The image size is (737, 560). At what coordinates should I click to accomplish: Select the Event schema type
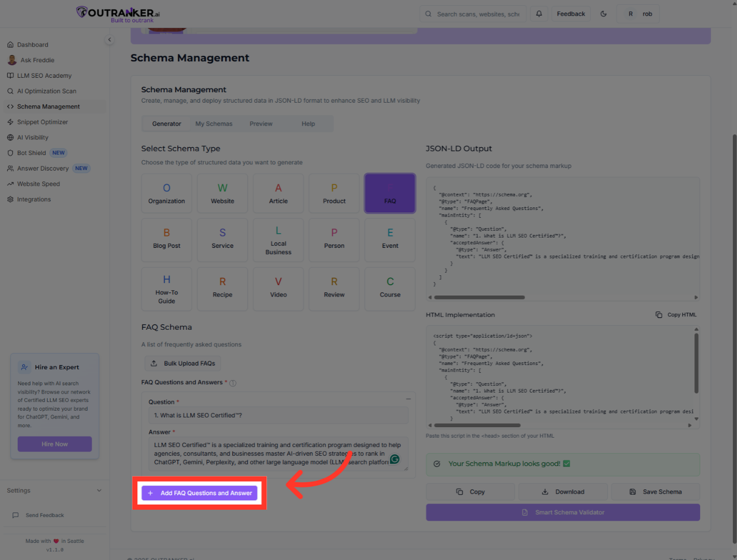[390, 240]
